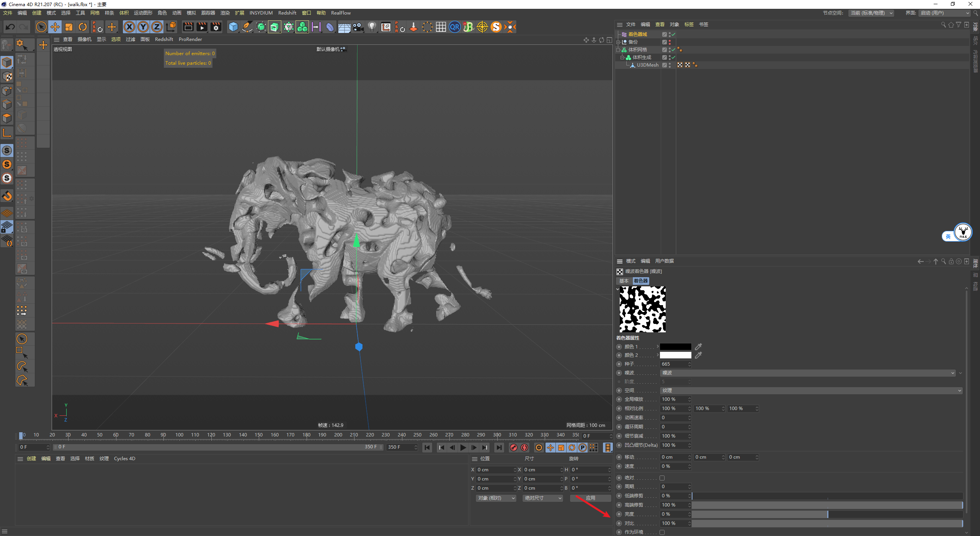This screenshot has height=536, width=980.
Task: Enable the 绝对 checkbox
Action: coord(662,478)
